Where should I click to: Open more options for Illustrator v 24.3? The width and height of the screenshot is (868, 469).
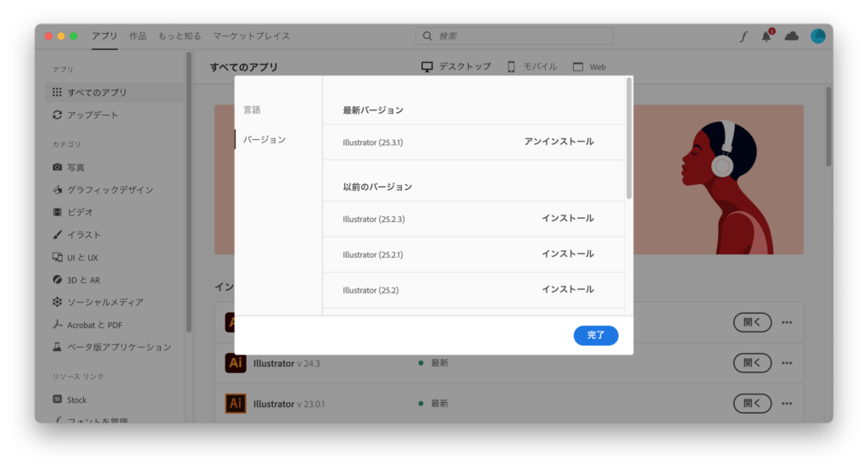(787, 363)
